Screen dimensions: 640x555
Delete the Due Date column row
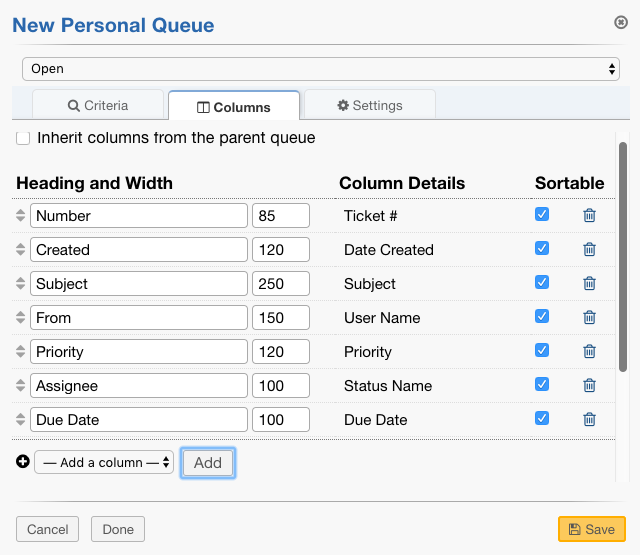589,419
